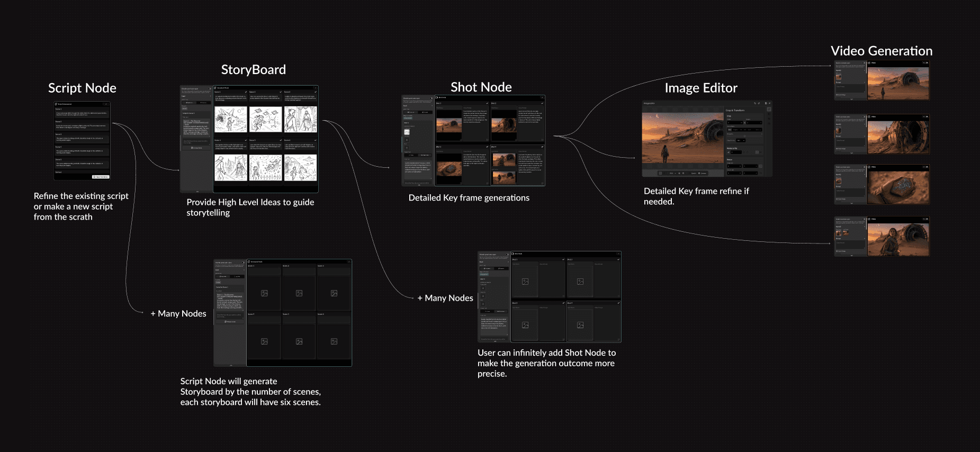
Task: Click video icon in woman portrait node header
Action: point(869,219)
